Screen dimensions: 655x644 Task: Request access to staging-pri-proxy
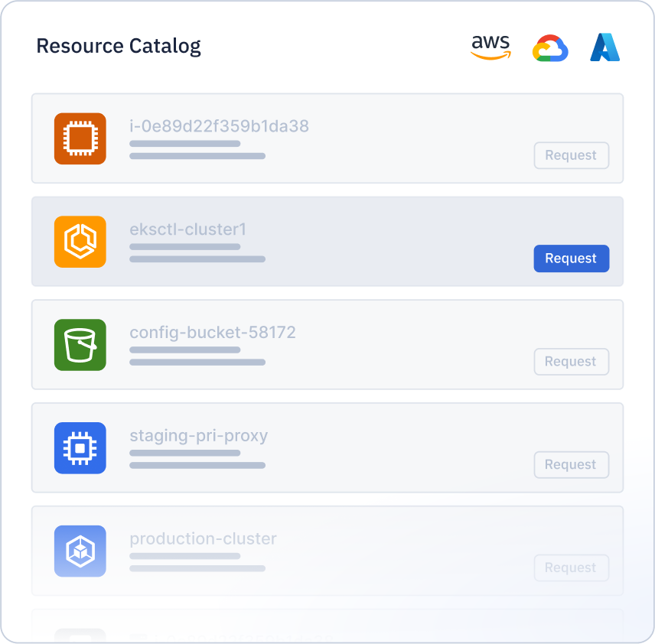click(x=572, y=465)
